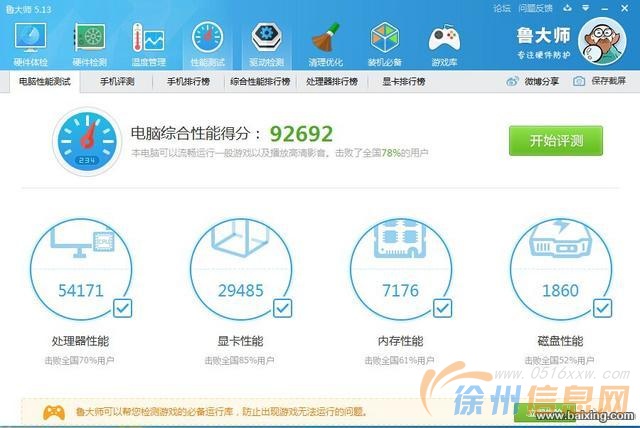The height and width of the screenshot is (428, 640).
Task: Minimize the 鲁大师 window
Action: coord(605,8)
